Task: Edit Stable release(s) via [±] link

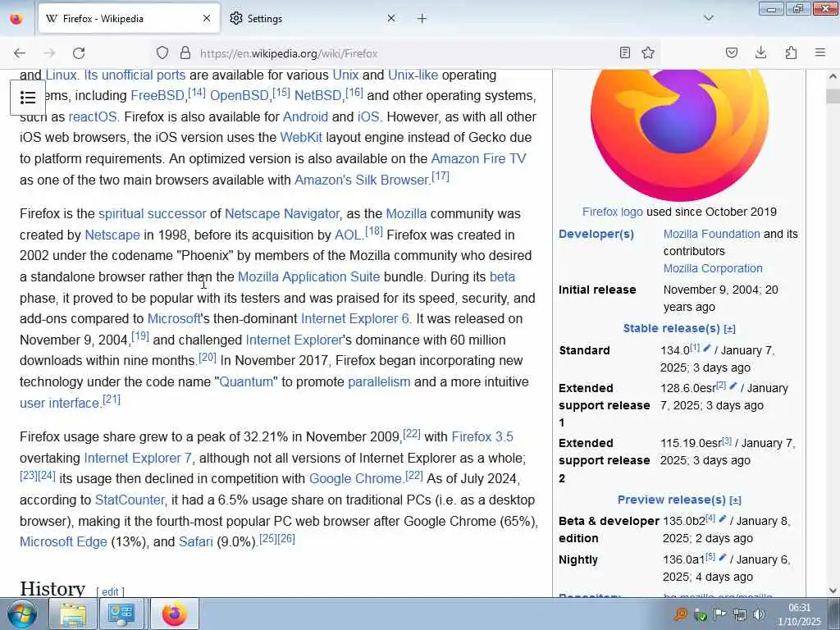Action: (x=729, y=329)
